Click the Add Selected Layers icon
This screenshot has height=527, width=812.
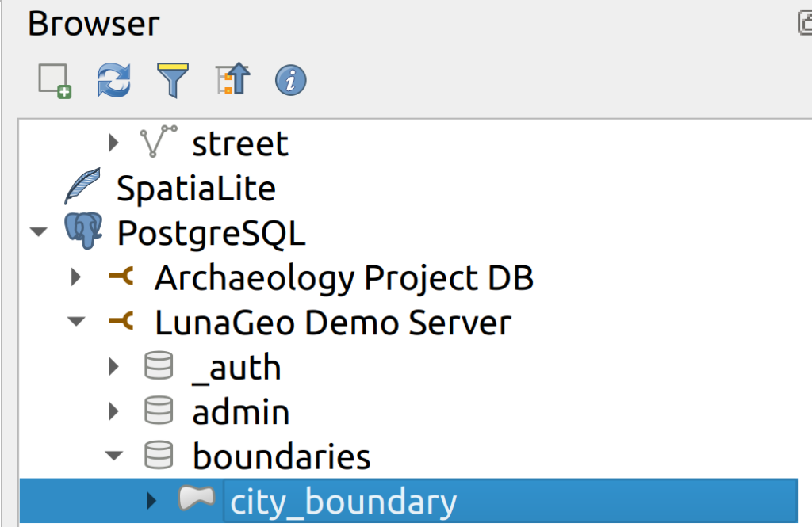tap(55, 80)
